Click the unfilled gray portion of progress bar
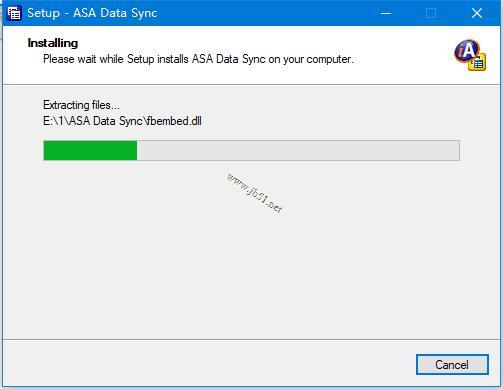This screenshot has width=503, height=389. (x=298, y=150)
